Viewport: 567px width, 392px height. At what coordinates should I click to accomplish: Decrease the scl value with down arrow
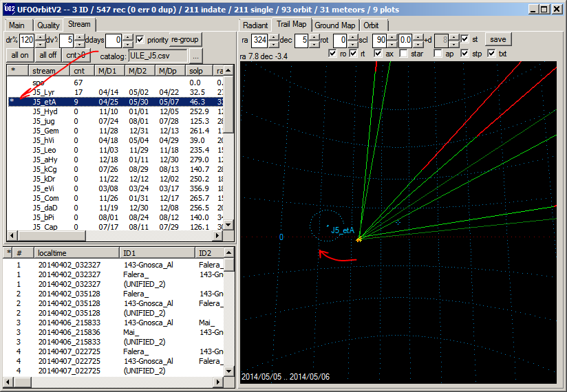point(392,43)
